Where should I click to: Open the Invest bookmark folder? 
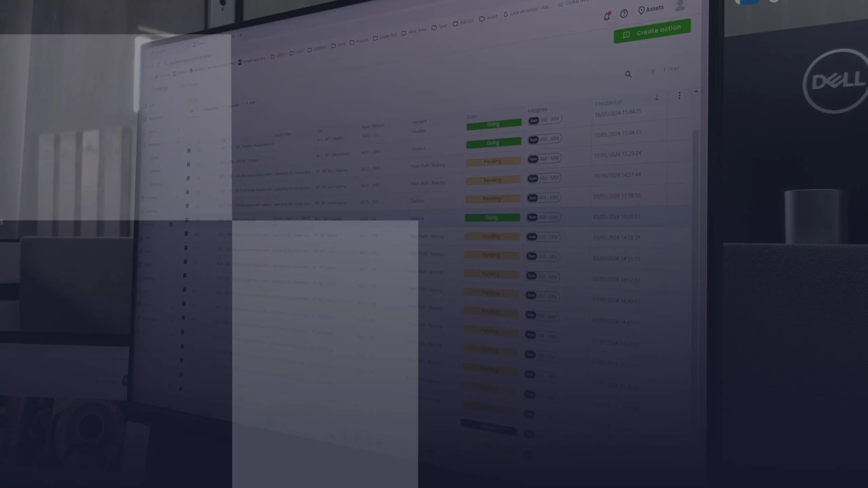point(488,18)
